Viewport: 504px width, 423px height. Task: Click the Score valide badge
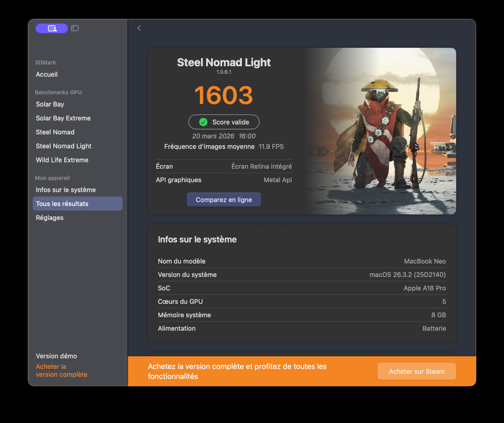(224, 122)
